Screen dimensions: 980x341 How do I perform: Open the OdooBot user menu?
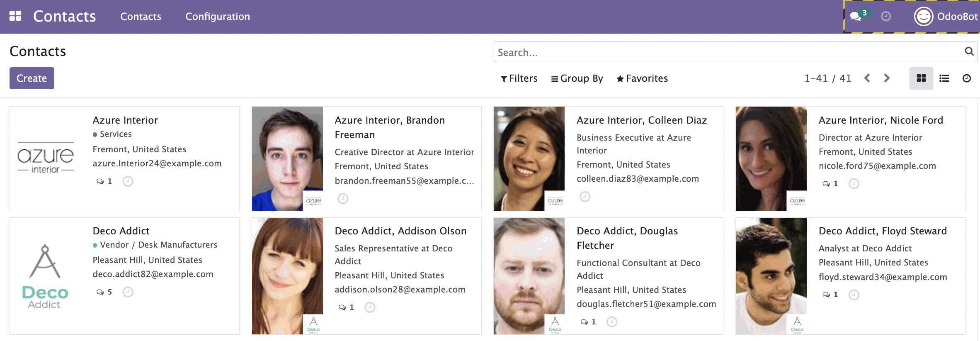pyautogui.click(x=946, y=17)
